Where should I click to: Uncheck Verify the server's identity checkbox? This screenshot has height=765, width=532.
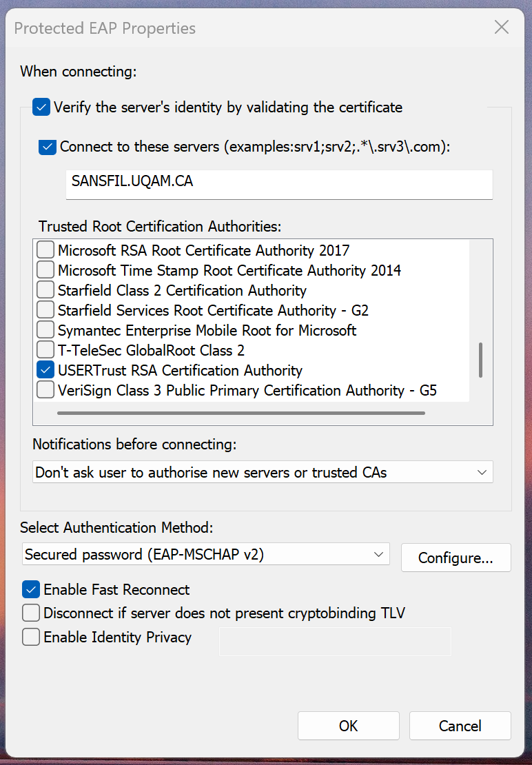(41, 107)
